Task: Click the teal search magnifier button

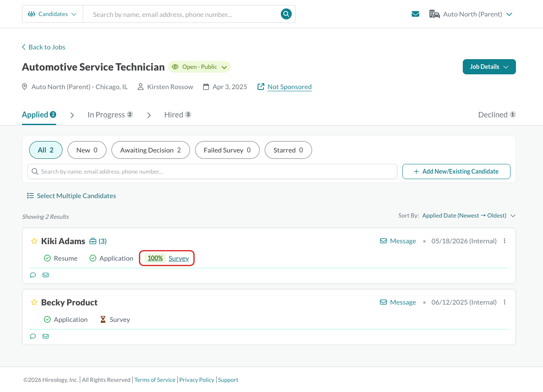Action: 286,14
